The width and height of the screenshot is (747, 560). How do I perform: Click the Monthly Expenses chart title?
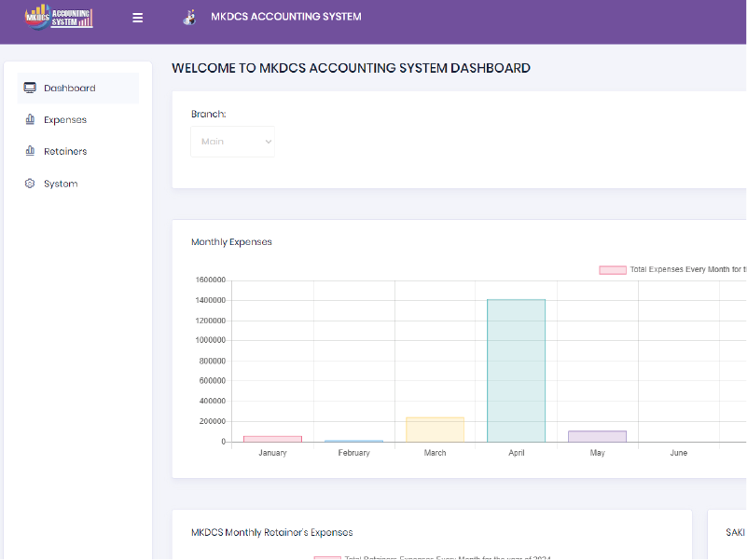(x=231, y=242)
